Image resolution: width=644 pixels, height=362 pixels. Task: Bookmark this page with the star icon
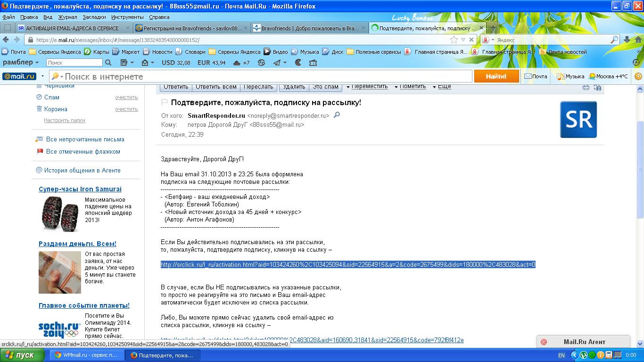tap(454, 40)
